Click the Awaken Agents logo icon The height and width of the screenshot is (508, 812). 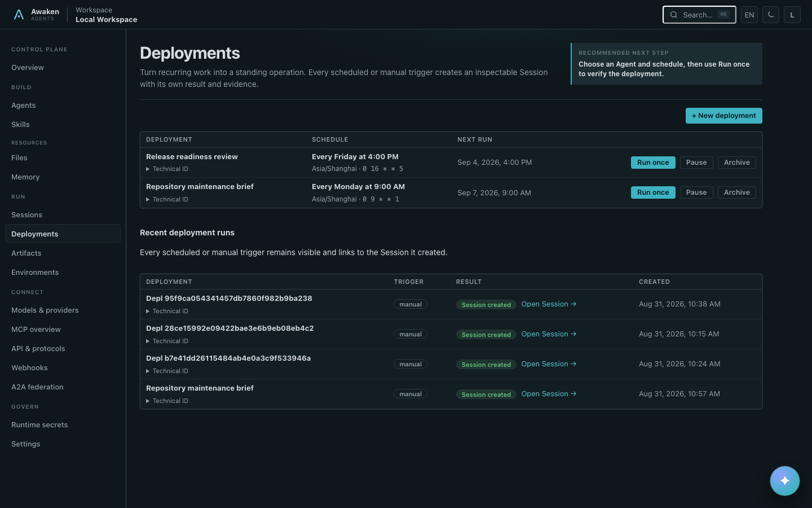tap(19, 15)
